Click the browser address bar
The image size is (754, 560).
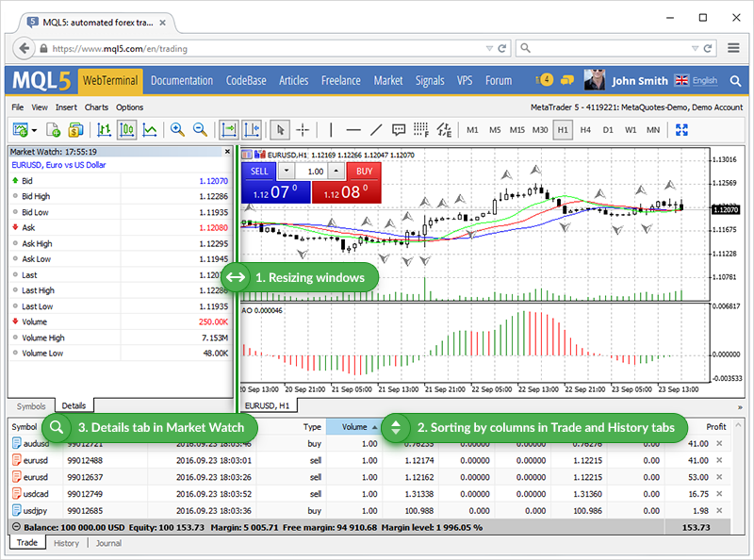[x=236, y=47]
